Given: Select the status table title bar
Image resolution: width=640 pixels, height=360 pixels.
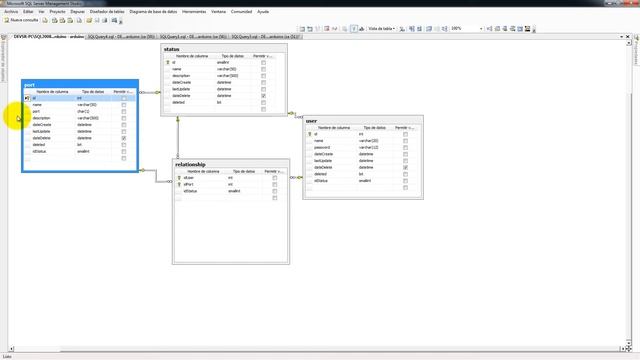Looking at the screenshot, I should pos(224,49).
